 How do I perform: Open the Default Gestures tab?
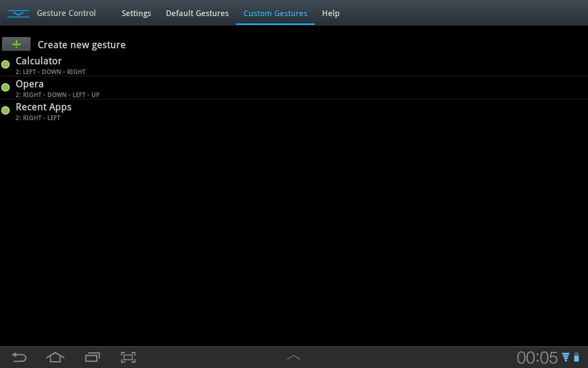197,13
